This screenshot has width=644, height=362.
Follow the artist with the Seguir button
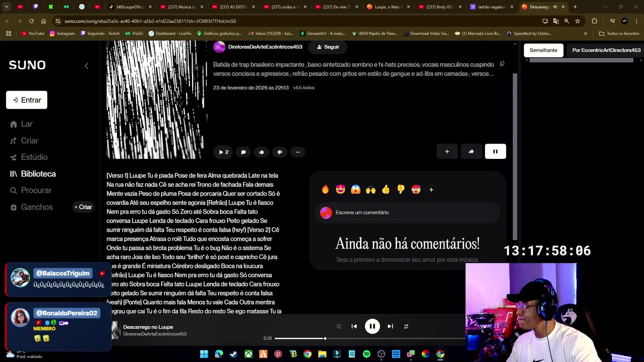[x=328, y=47]
